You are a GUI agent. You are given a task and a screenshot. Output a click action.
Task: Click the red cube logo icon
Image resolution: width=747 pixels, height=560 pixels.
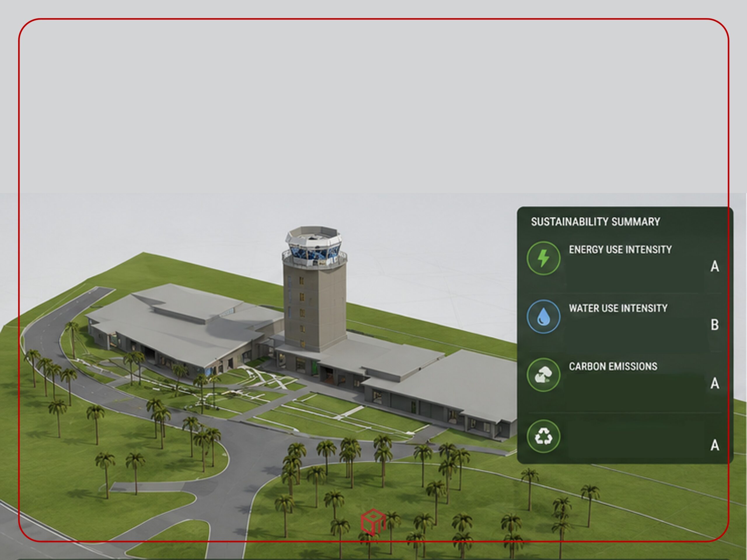tap(373, 522)
